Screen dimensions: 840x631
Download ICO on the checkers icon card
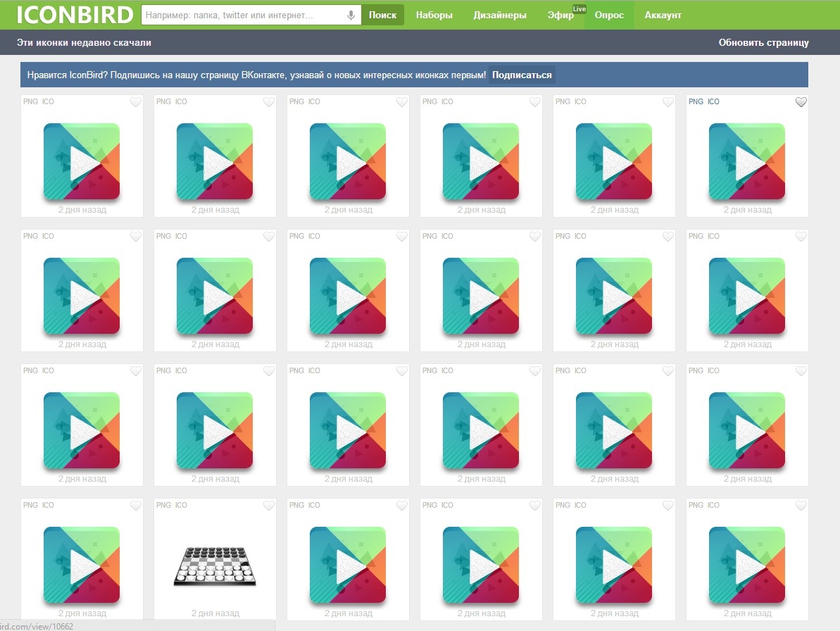[181, 505]
